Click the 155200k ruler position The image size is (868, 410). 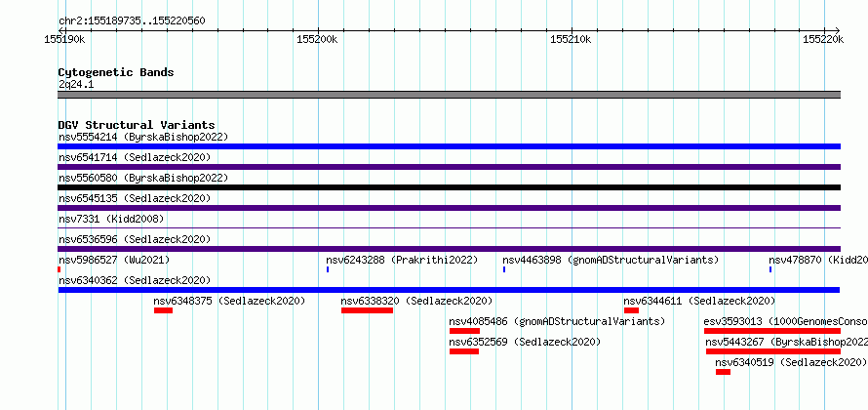[x=318, y=39]
